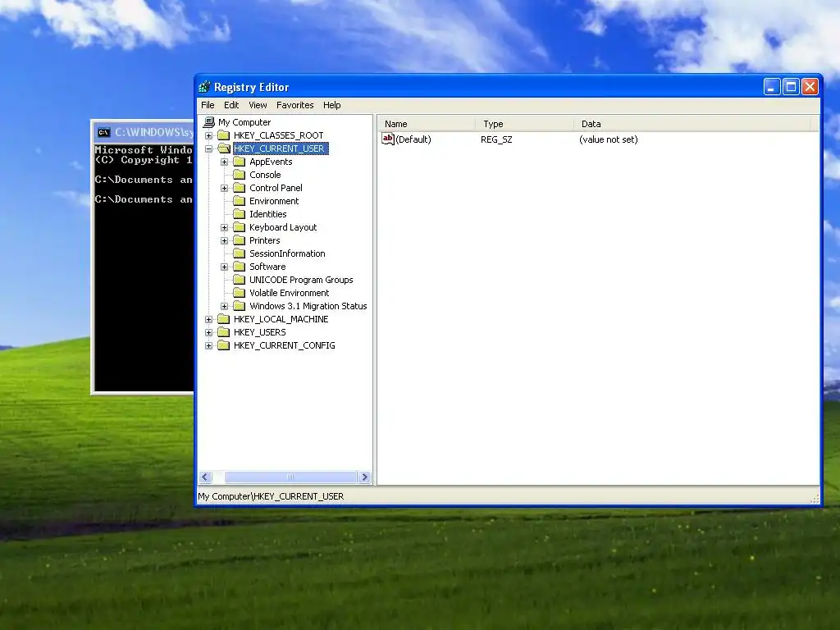Select the Environment key label
This screenshot has height=630, width=840.
274,202
